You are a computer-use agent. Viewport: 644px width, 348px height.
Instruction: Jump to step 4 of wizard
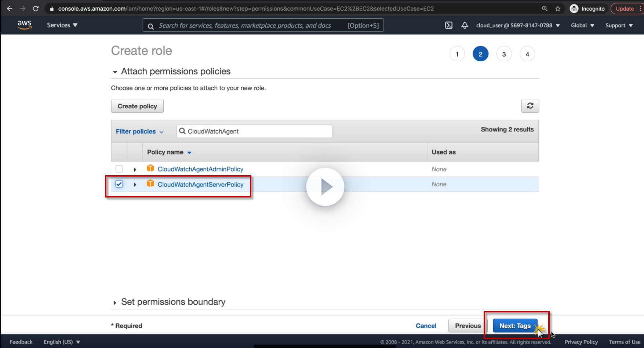tap(527, 54)
